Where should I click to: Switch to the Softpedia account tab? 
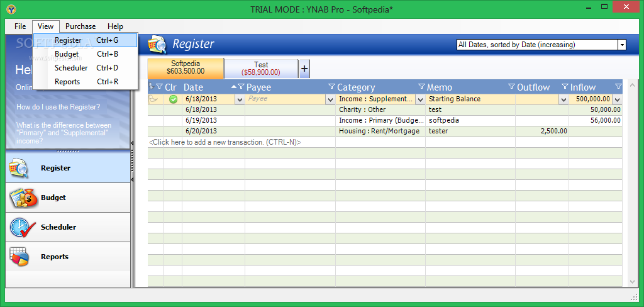point(186,68)
